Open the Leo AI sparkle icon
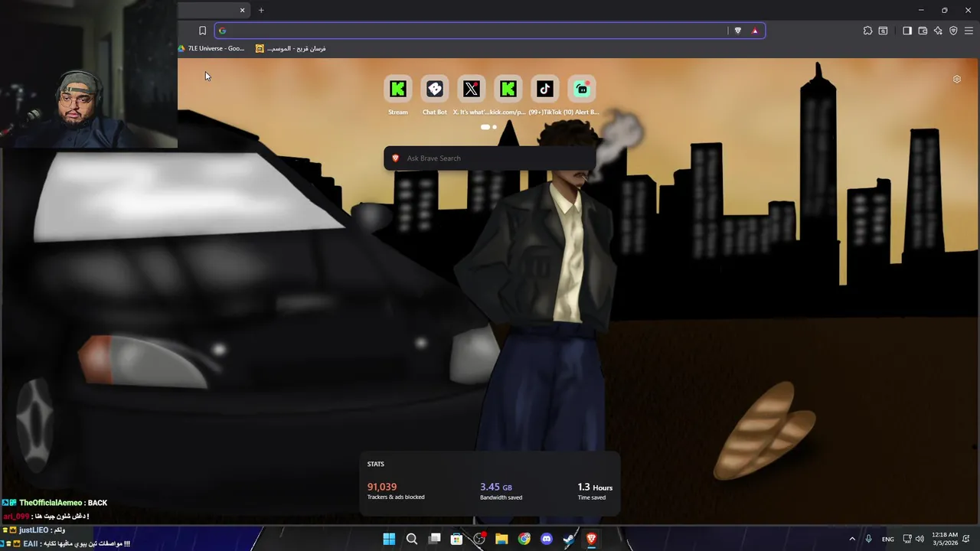Screen dimensions: 980x551 [x=938, y=31]
